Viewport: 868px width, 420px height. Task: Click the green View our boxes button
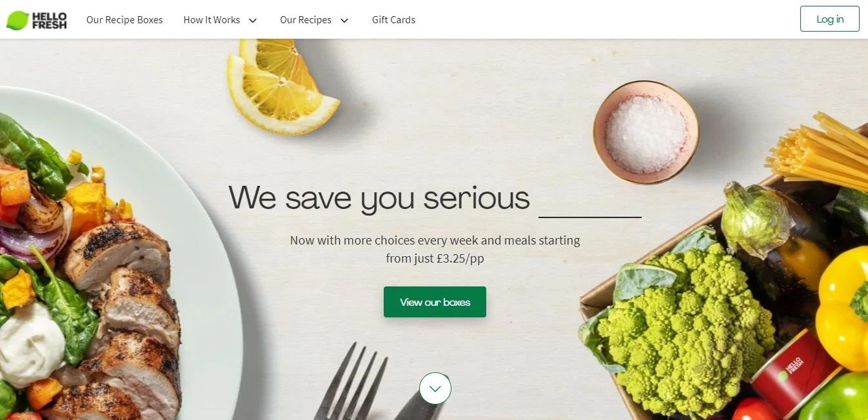pyautogui.click(x=435, y=302)
